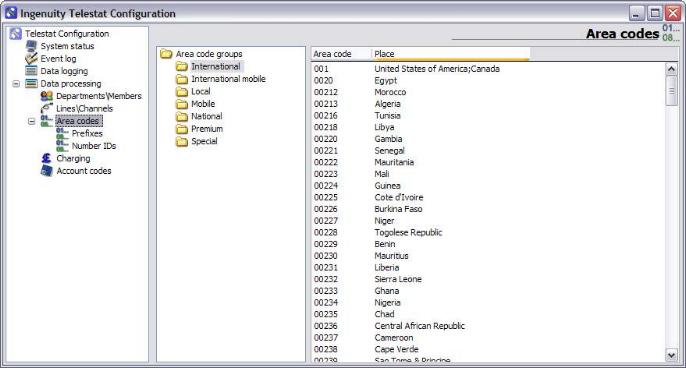Viewport: 686px width, 368px height.
Task: Select the 00233 Ghana row
Action: point(488,291)
